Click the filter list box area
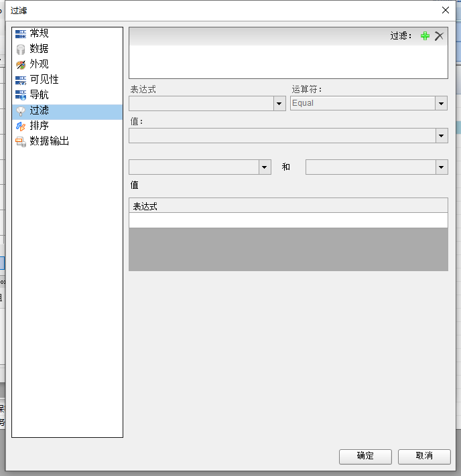This screenshot has height=476, width=461. tap(288, 62)
